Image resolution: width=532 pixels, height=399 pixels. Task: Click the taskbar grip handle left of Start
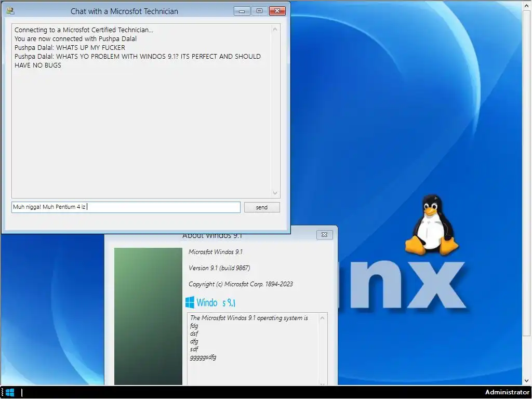tap(3, 393)
